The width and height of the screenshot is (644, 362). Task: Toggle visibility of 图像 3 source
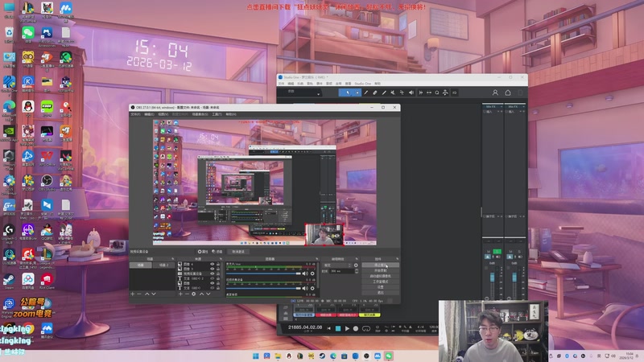pos(213,269)
